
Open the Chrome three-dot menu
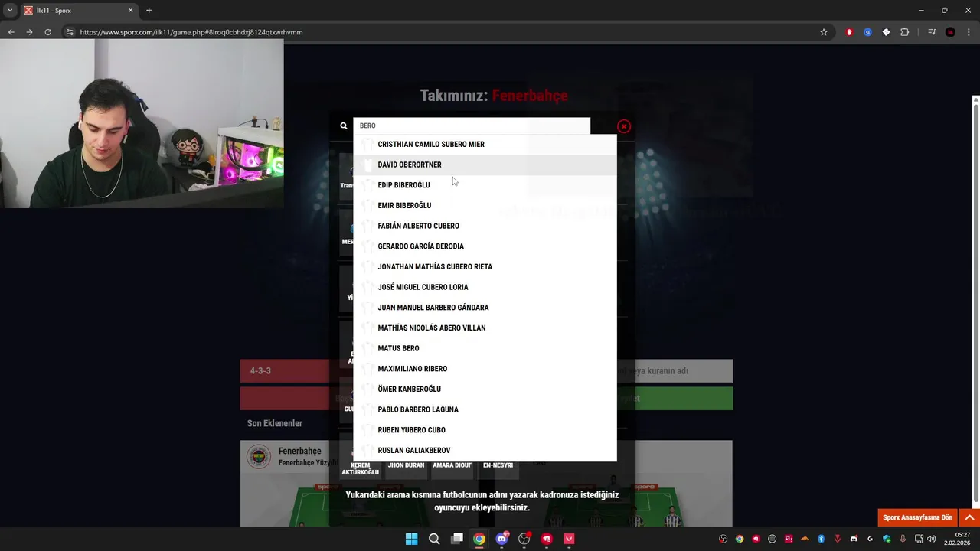(969, 32)
